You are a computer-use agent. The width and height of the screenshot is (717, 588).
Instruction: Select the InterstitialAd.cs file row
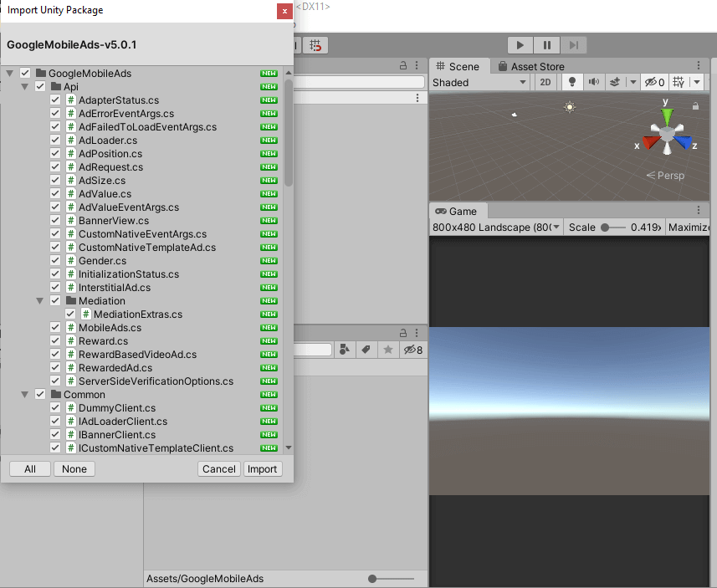(x=141, y=288)
